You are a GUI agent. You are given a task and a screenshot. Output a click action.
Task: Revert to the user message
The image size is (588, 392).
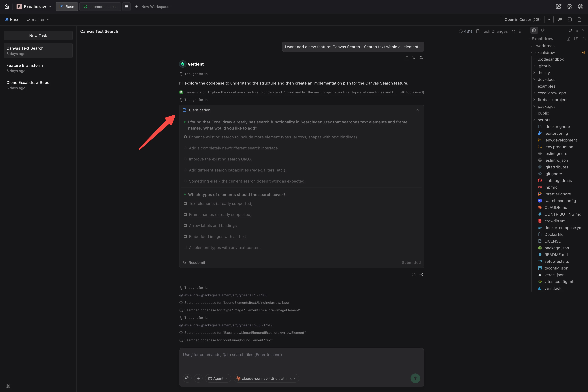click(x=414, y=57)
